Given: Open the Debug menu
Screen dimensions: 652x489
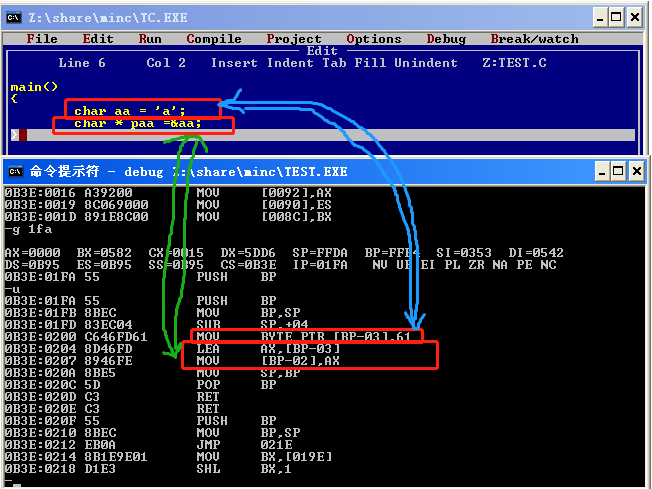Looking at the screenshot, I should point(446,39).
